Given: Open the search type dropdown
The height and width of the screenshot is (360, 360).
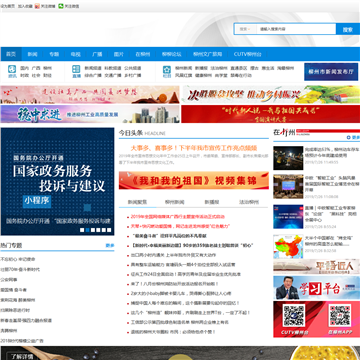Looking at the screenshot, I should (245, 29).
